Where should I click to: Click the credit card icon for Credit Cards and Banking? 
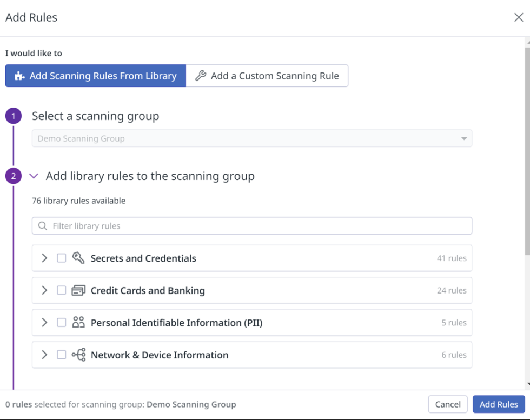click(x=78, y=290)
